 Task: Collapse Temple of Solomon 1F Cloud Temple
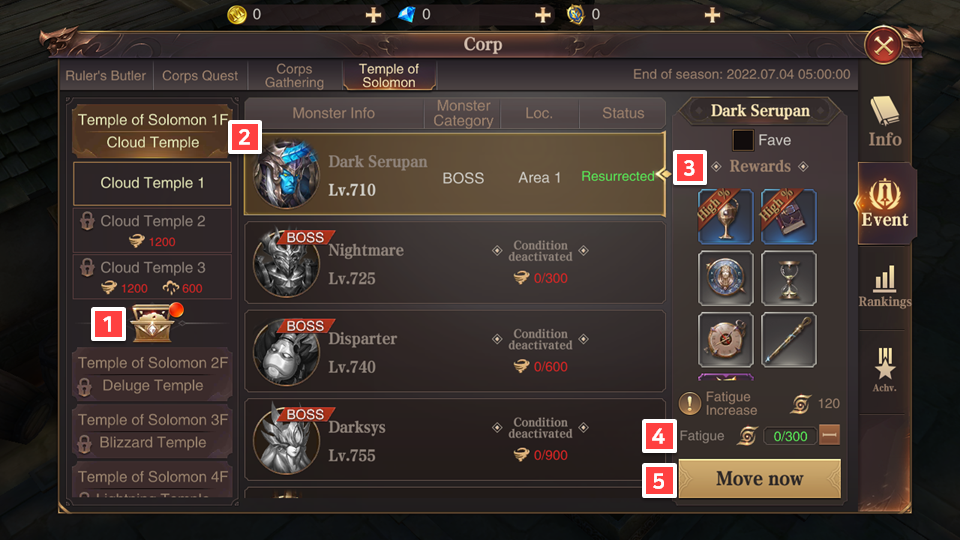point(152,131)
